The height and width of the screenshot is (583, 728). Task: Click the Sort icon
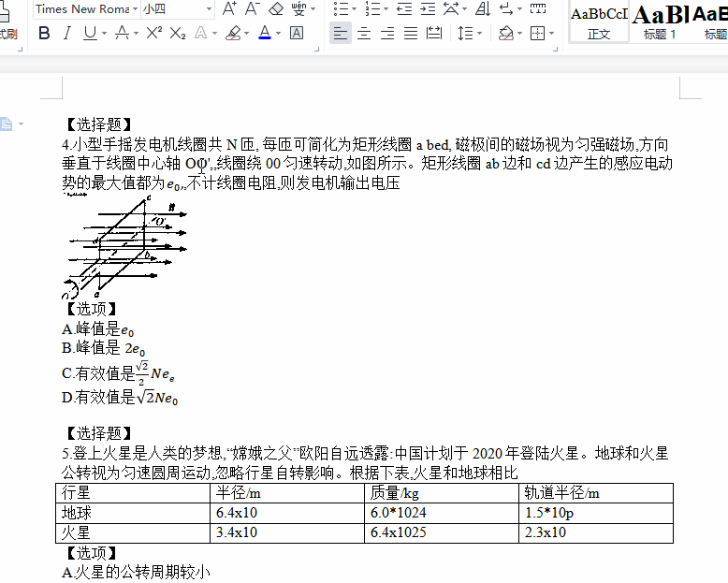(x=483, y=8)
